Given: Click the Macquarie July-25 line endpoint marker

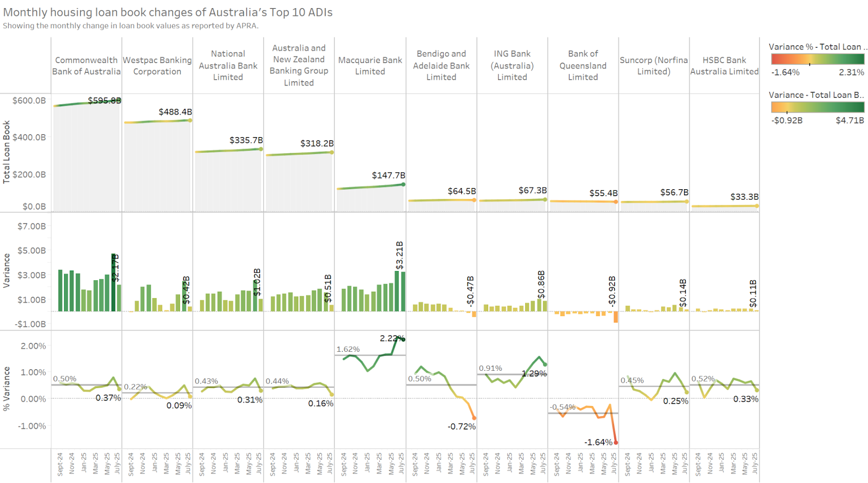Looking at the screenshot, I should click(x=403, y=339).
